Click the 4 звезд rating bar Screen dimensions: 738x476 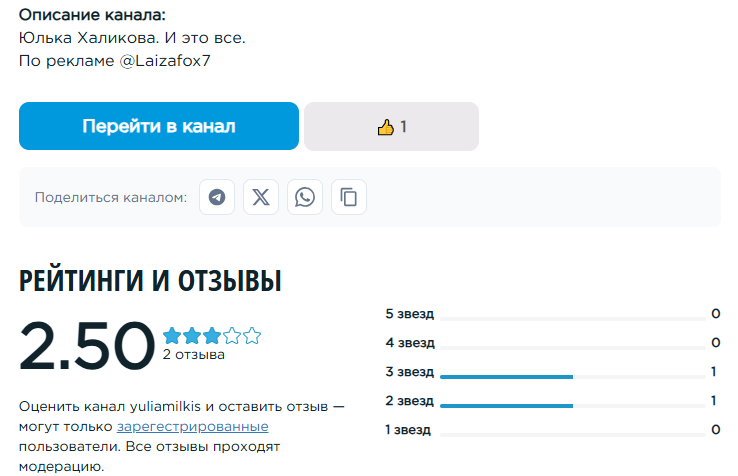[x=571, y=348]
